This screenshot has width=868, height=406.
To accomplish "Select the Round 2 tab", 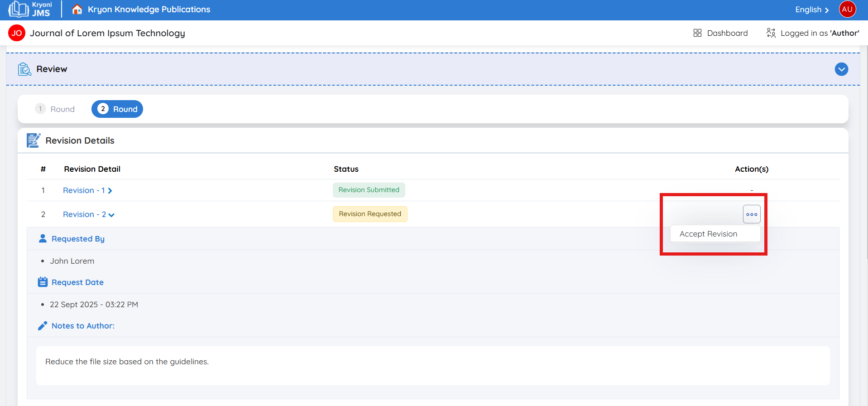I will click(117, 109).
